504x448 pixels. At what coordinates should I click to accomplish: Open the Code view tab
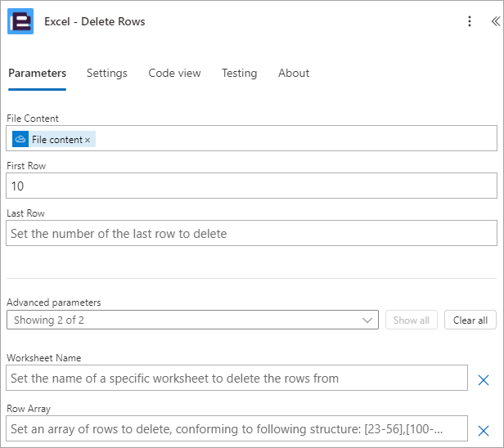pyautogui.click(x=174, y=73)
